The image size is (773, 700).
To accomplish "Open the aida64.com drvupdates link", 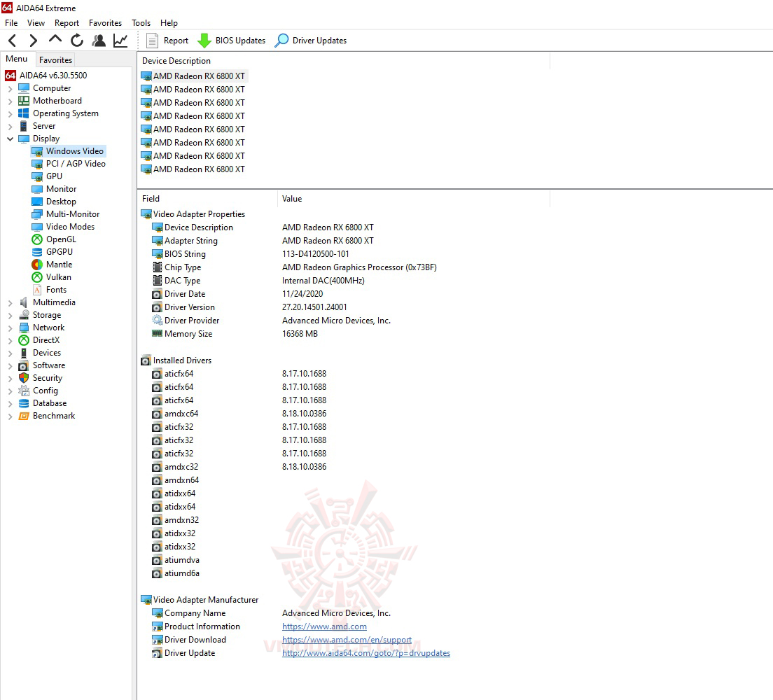I will tap(365, 653).
